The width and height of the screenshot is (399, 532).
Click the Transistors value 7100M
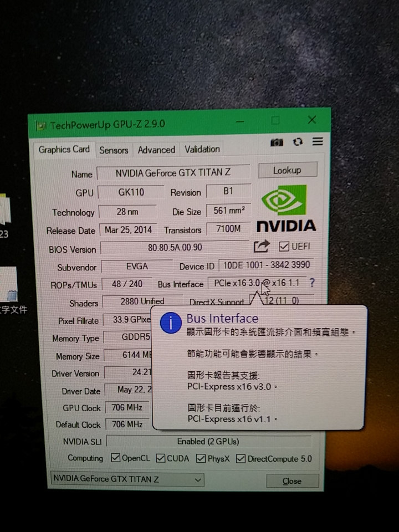click(x=229, y=229)
